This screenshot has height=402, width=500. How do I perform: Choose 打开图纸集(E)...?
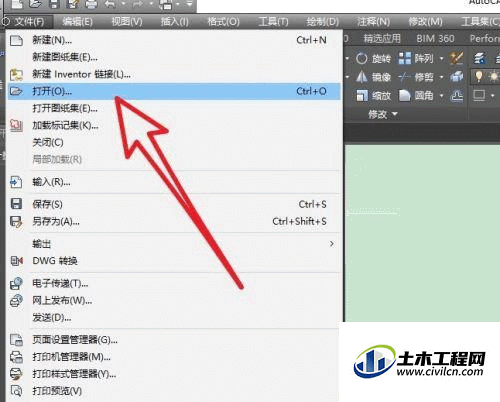click(173, 108)
